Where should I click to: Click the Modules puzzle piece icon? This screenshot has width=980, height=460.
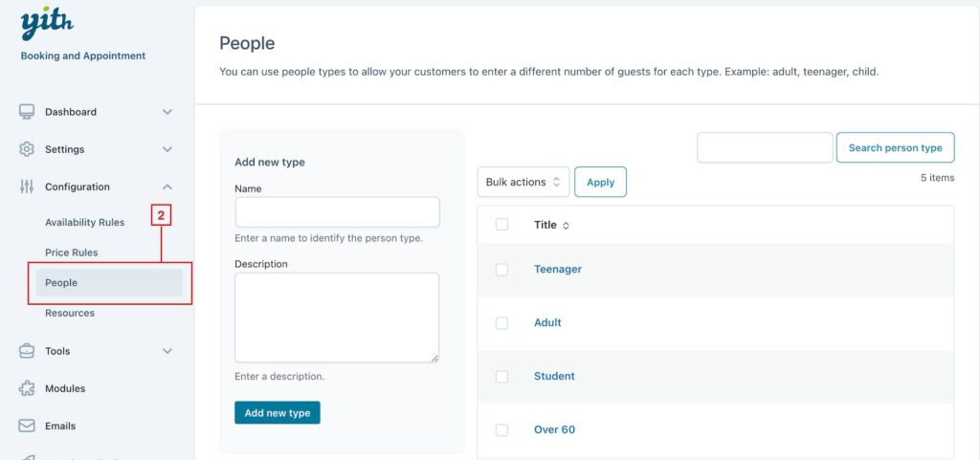click(26, 388)
